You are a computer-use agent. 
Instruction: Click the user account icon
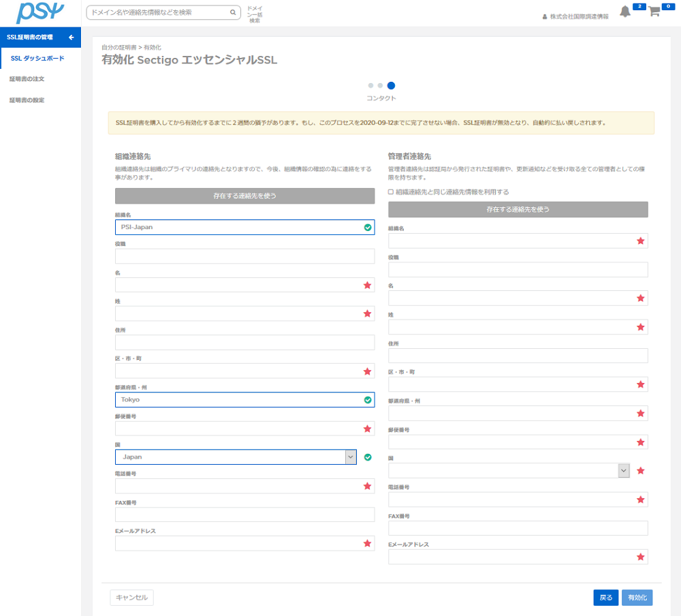[x=545, y=16]
